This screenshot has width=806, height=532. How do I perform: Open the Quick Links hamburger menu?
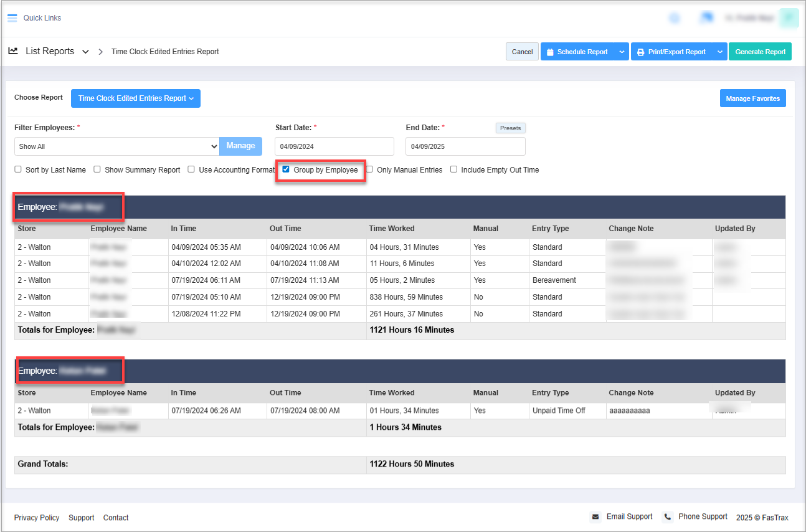(x=12, y=18)
